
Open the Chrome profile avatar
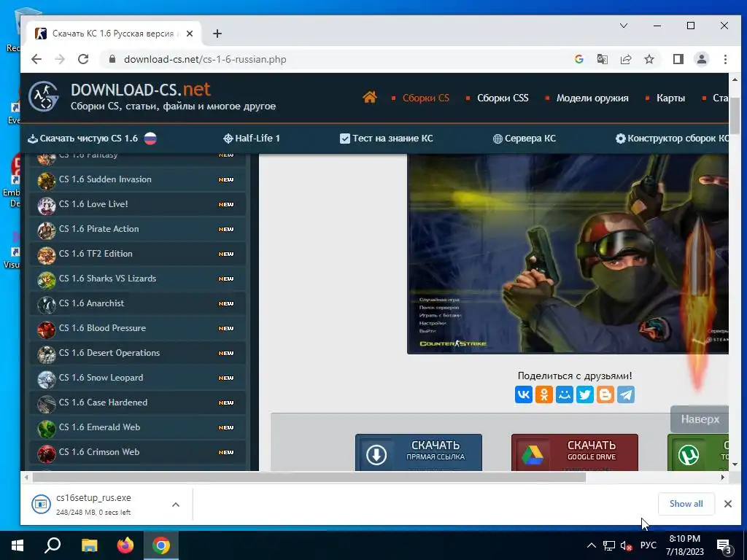pos(702,59)
